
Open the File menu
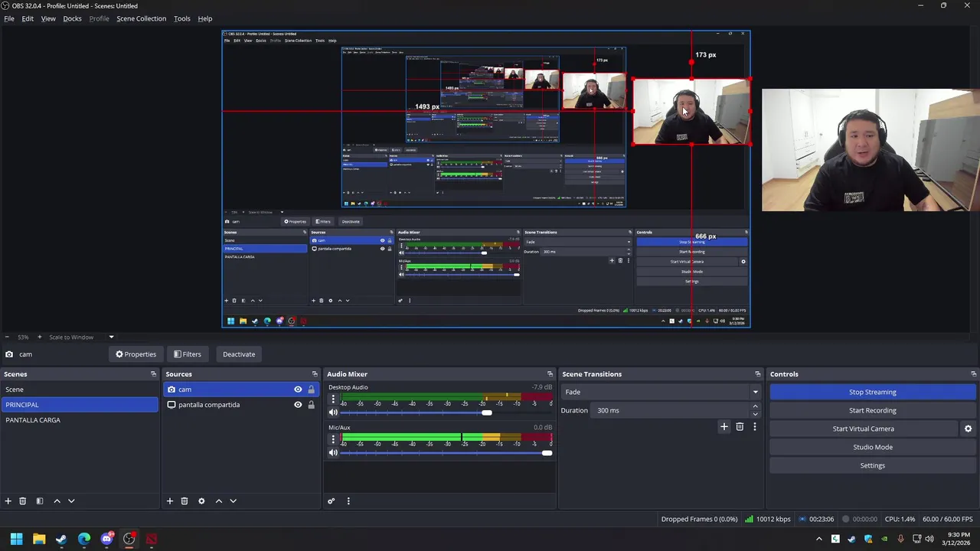[x=9, y=18]
